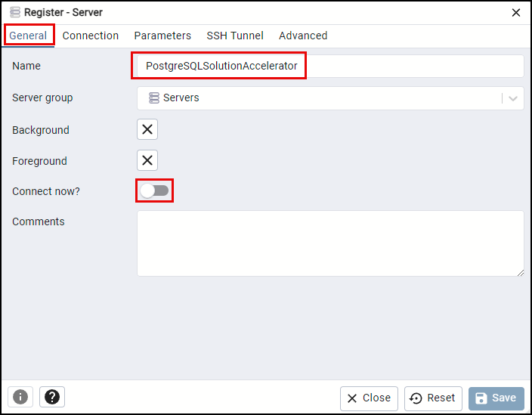Expand the Server group dropdown arrow
This screenshot has height=415, width=532.
pyautogui.click(x=513, y=98)
